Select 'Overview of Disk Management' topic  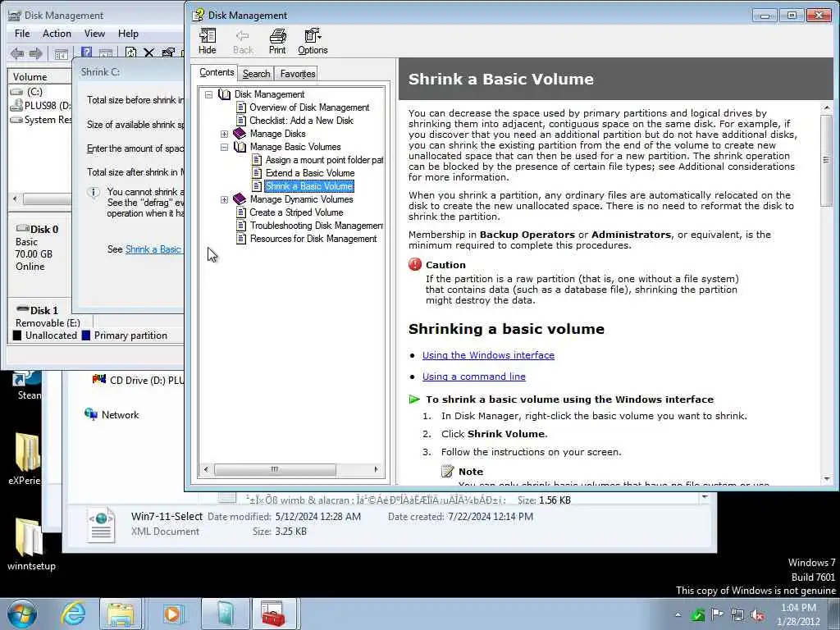309,107
